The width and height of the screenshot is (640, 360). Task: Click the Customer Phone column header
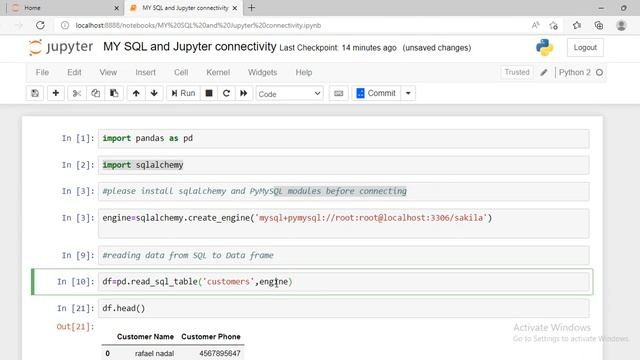click(211, 337)
